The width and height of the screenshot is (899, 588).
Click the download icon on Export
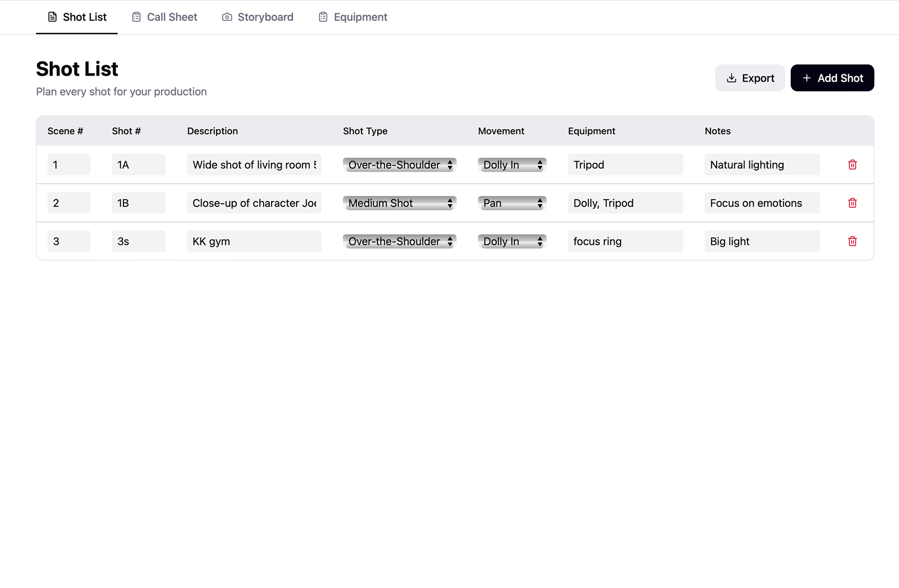coord(731,78)
